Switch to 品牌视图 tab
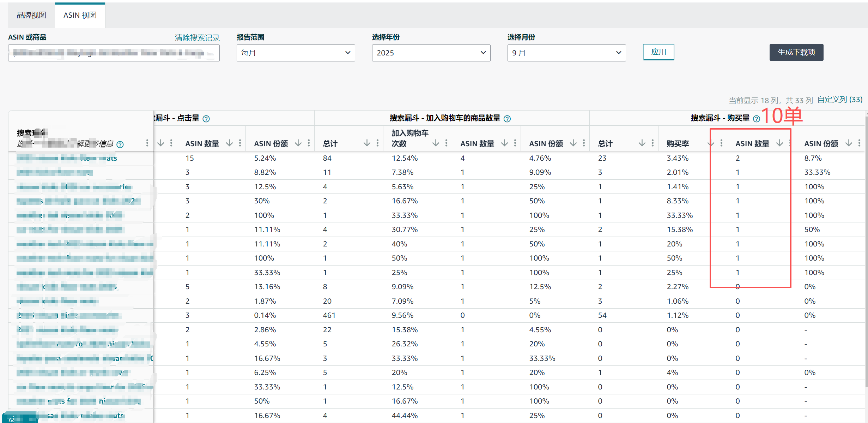The width and height of the screenshot is (868, 423). tap(31, 15)
